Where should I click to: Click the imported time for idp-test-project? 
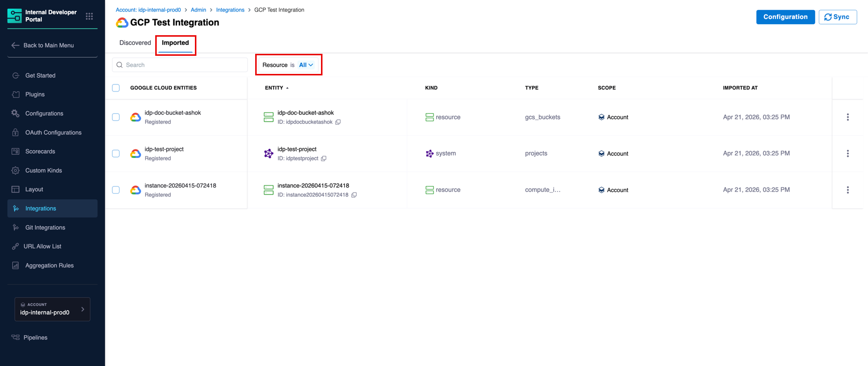(x=756, y=153)
